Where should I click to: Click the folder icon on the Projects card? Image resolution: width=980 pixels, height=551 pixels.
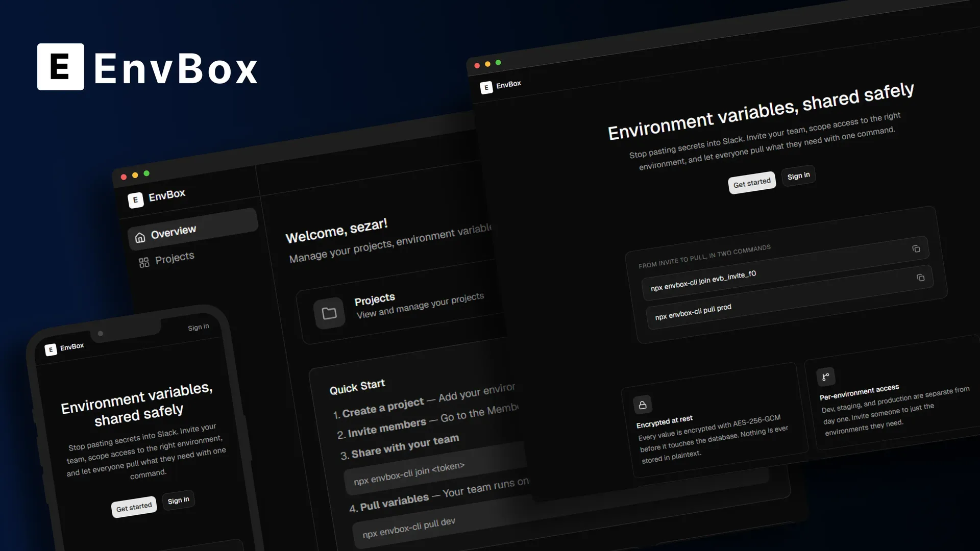329,313
